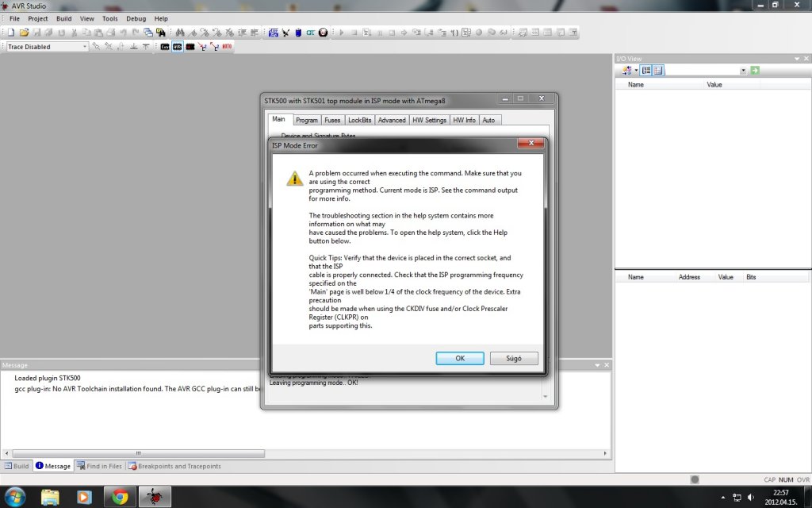Click the binoculars Find icon
Image resolution: width=812 pixels, height=508 pixels.
click(180, 32)
